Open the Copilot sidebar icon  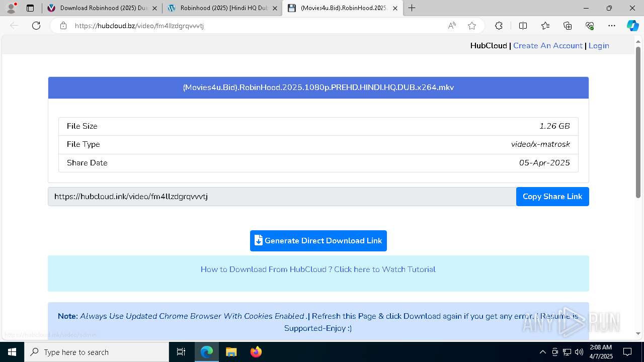point(632,26)
